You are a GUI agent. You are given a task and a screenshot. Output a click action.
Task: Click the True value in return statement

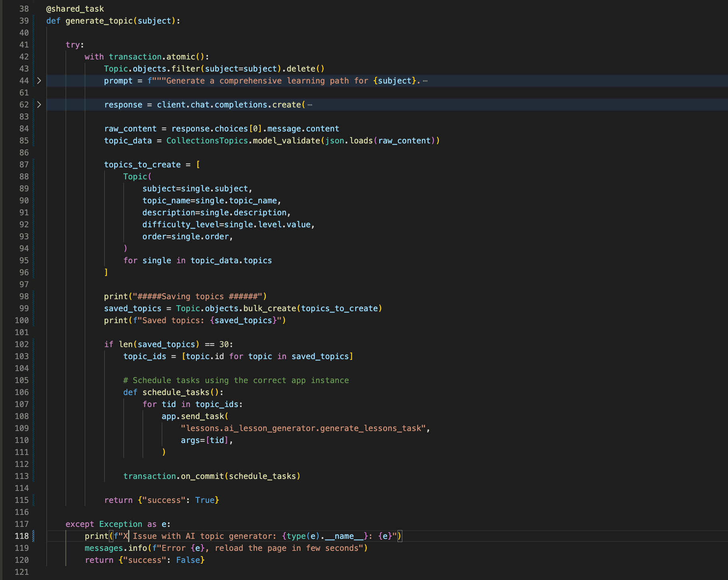[x=205, y=500]
